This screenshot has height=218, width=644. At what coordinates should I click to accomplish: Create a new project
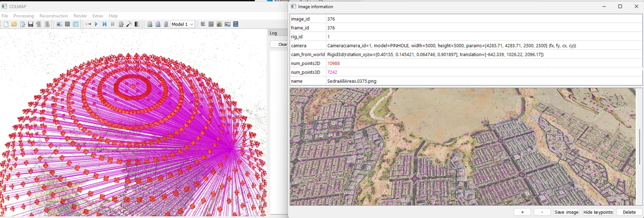(x=6, y=24)
